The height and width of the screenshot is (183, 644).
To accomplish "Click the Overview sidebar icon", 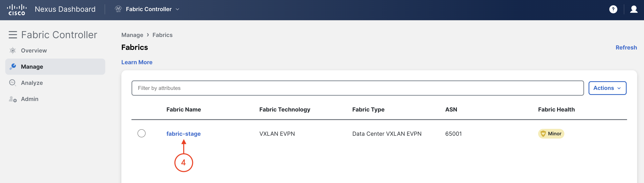I will click(x=13, y=50).
